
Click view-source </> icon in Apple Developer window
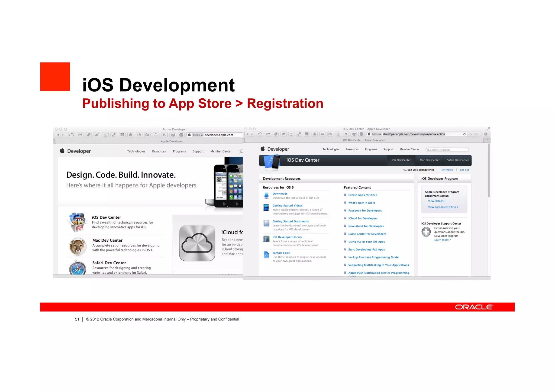139,135
